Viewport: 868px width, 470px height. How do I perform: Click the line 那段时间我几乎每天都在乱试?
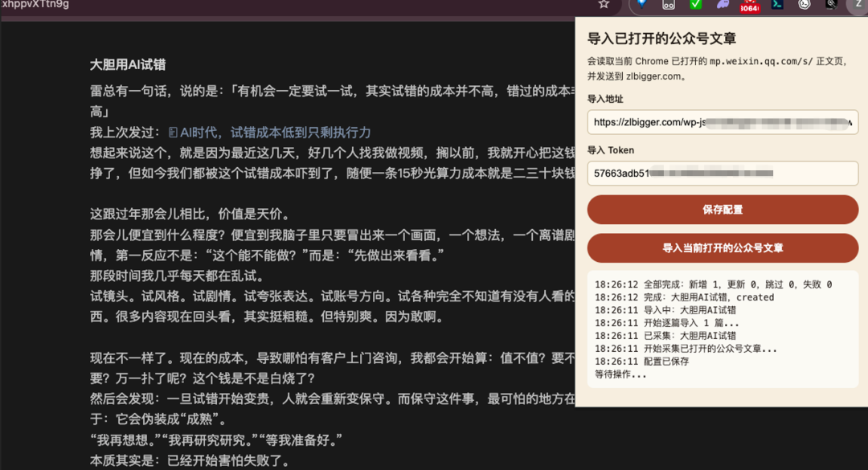point(177,276)
